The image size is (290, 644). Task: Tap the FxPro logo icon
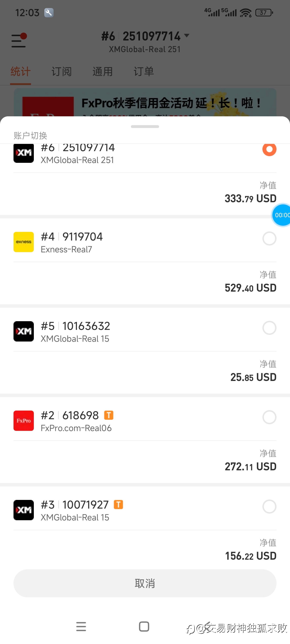pyautogui.click(x=24, y=420)
